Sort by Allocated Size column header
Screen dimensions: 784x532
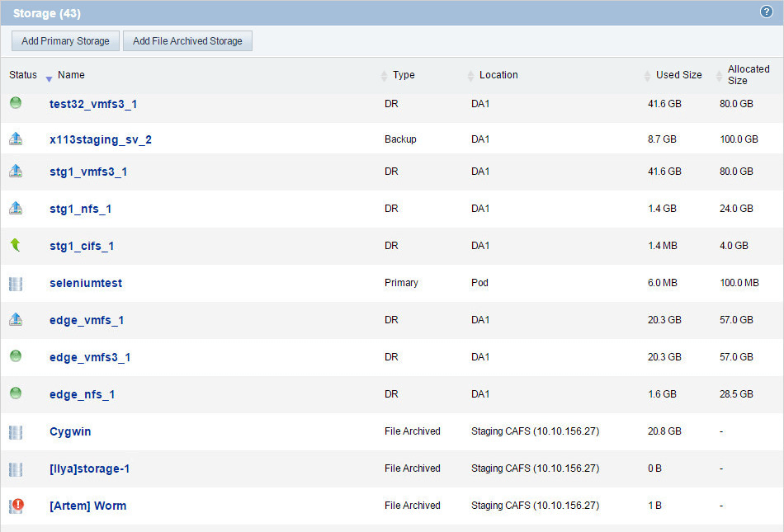[748, 75]
